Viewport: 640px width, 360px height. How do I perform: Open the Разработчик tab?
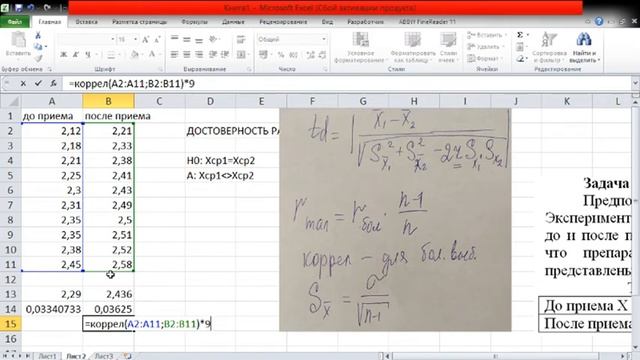[x=365, y=22]
